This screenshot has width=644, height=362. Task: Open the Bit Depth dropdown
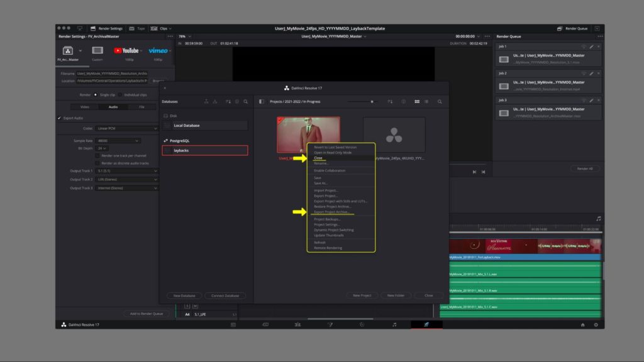(102, 148)
